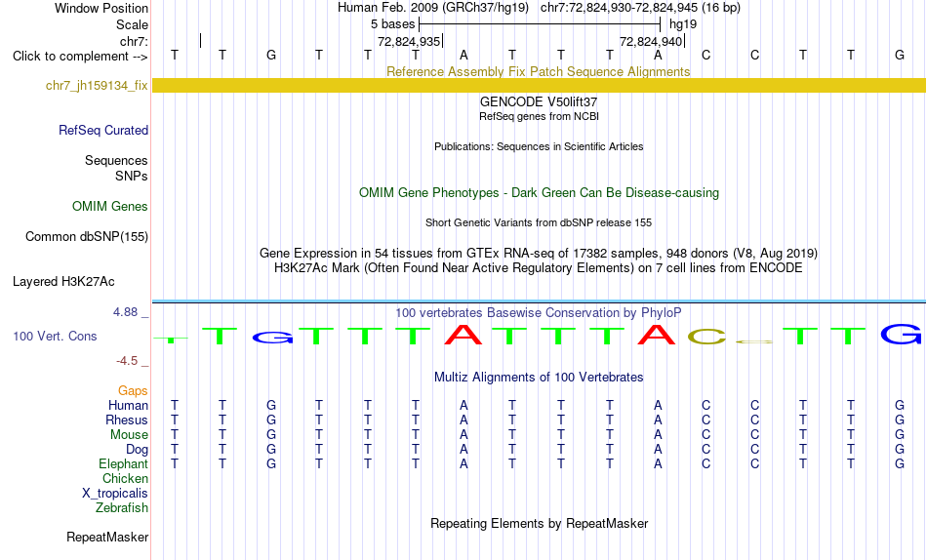
Task: Select the Common dbSNP(155) label
Action: pyautogui.click(x=87, y=236)
